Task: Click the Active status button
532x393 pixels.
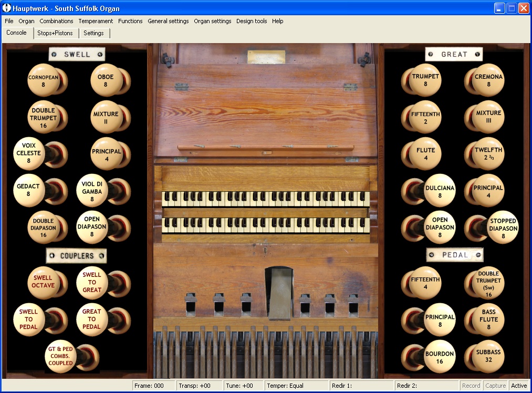Action: (519, 386)
